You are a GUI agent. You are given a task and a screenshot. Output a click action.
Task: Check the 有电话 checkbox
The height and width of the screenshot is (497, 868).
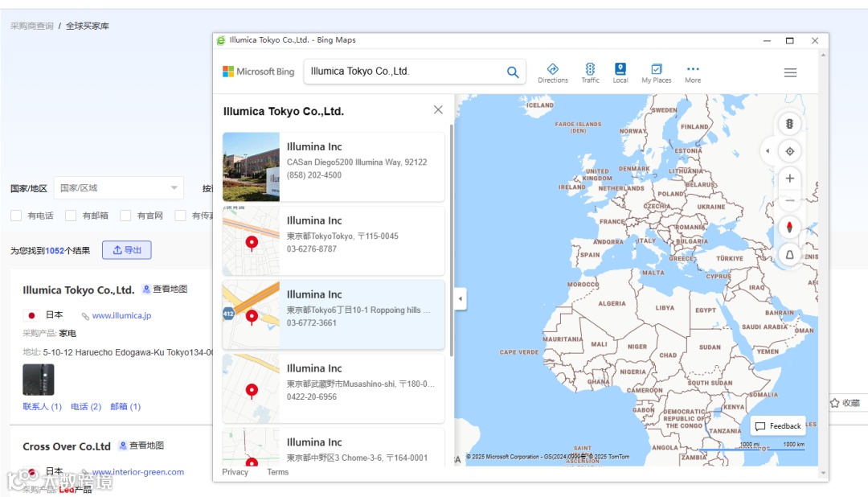point(16,216)
